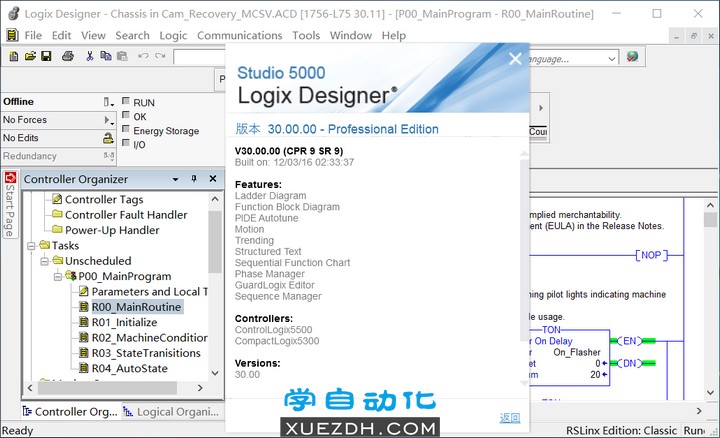The image size is (720, 438).
Task: Collapse the Unscheduled folder node
Action: [44, 261]
